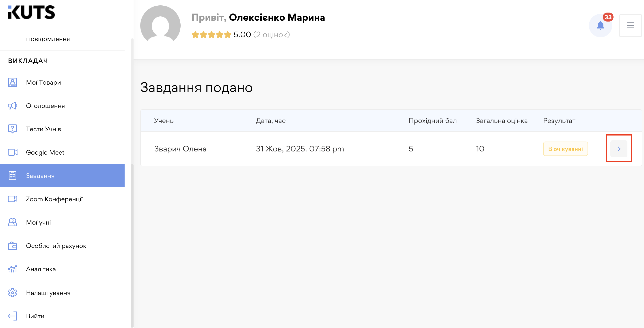Viewport: 644px width, 328px height.
Task: Open the Повідомлення menu item
Action: (48, 39)
